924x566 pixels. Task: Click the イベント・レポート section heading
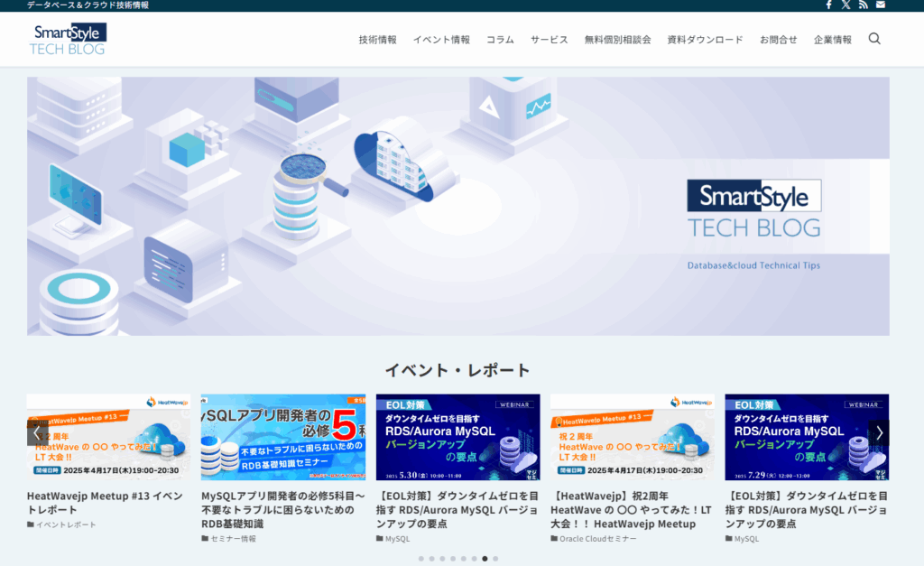click(457, 370)
